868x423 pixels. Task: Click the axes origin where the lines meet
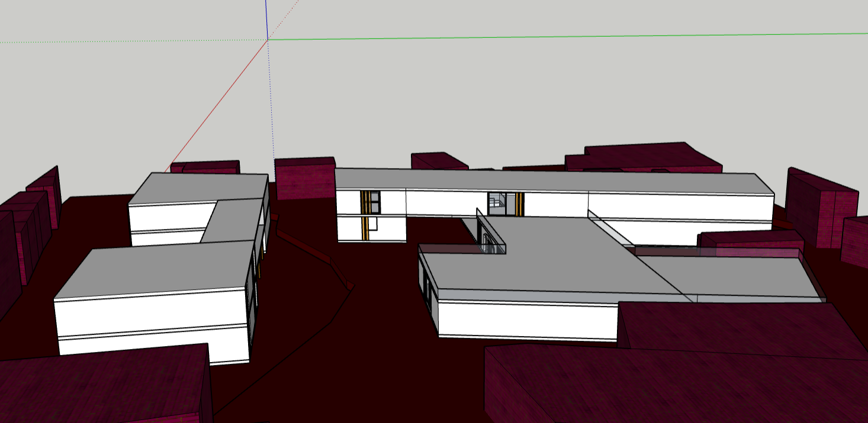[268, 40]
